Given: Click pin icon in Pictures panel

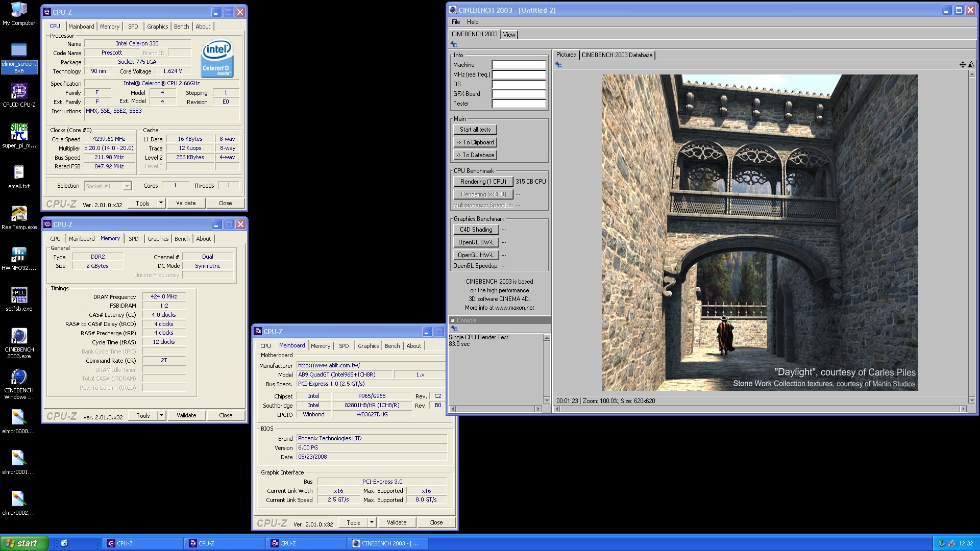Looking at the screenshot, I should pyautogui.click(x=558, y=65).
